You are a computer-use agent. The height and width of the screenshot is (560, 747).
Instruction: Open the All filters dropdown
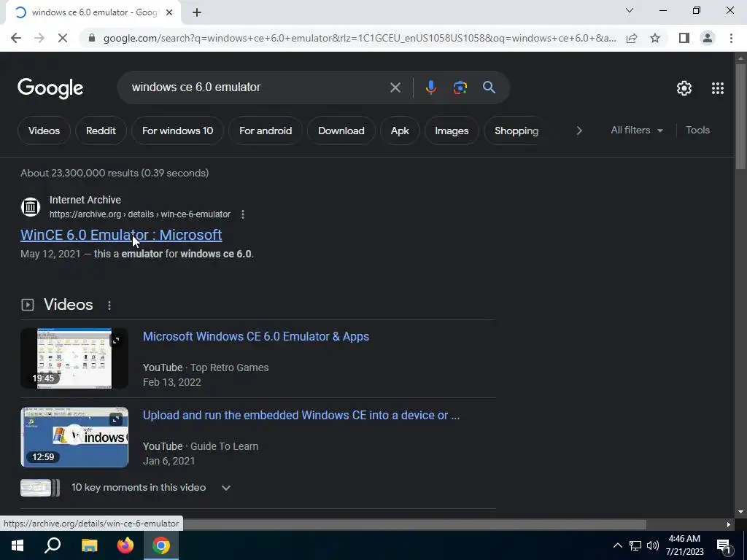636,130
